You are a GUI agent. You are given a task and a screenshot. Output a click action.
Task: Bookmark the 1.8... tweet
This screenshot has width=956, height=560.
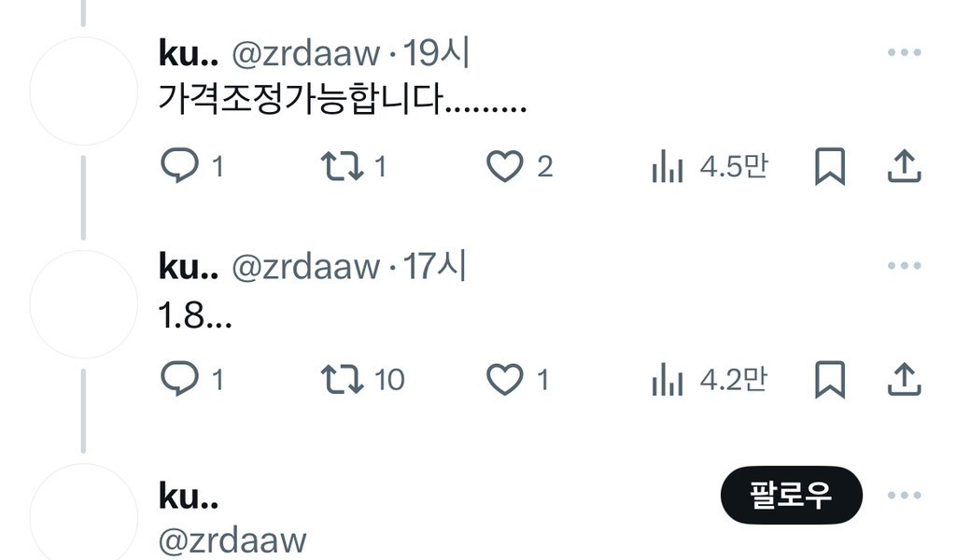point(830,379)
